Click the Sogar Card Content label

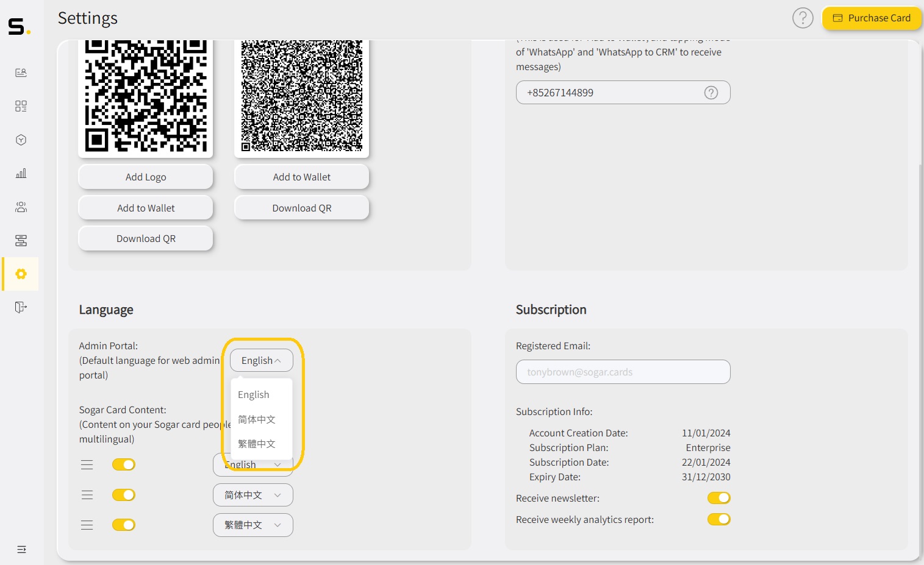point(123,410)
